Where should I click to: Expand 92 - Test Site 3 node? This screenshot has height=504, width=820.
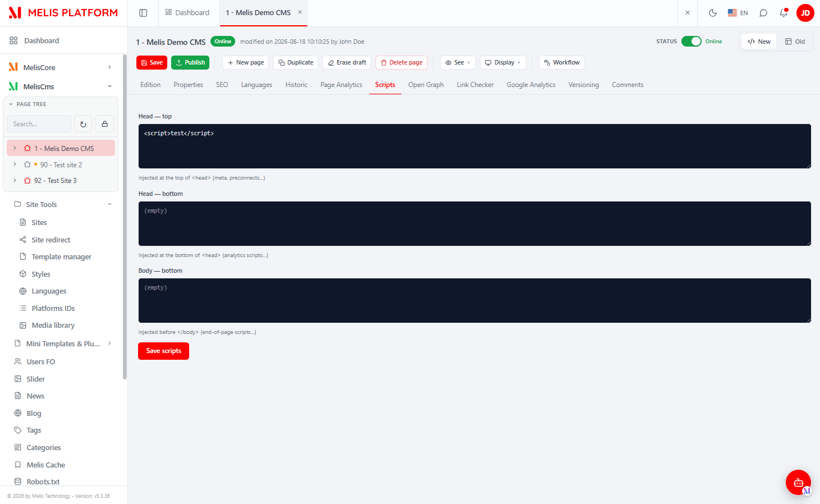pos(15,181)
